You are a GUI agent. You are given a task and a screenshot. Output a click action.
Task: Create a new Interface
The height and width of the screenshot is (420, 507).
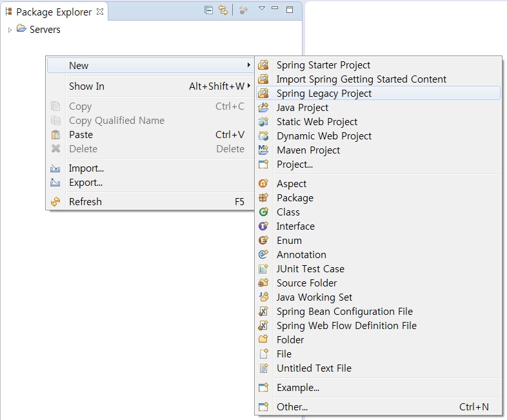378,226
